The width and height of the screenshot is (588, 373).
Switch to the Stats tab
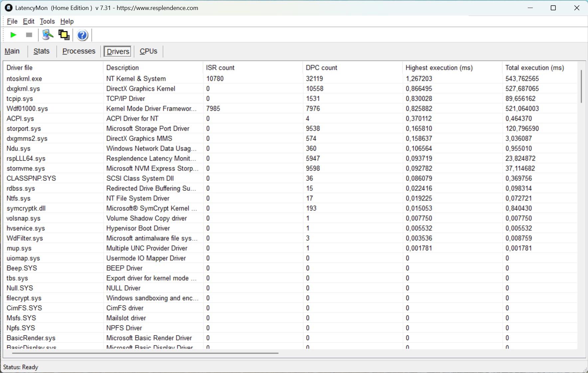coord(42,51)
